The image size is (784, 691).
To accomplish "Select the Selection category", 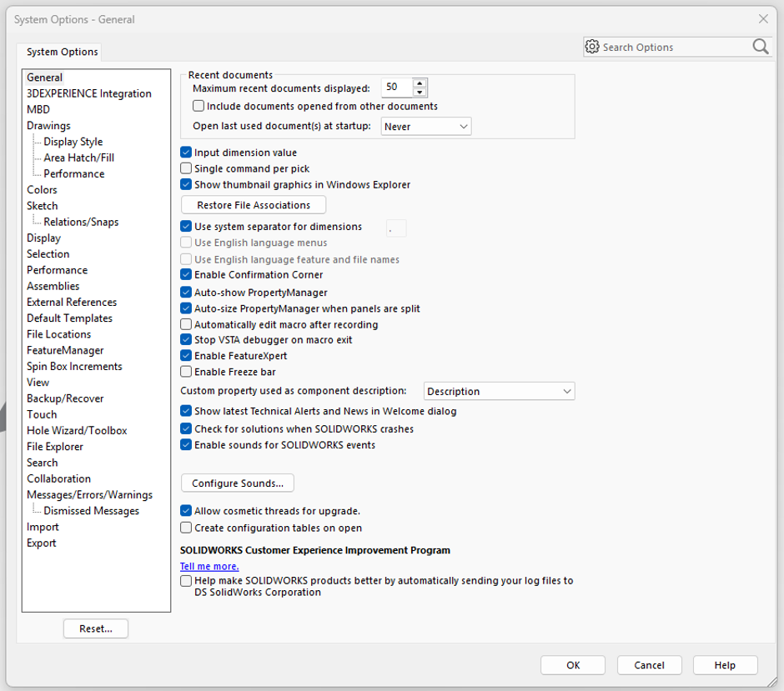I will coord(48,254).
